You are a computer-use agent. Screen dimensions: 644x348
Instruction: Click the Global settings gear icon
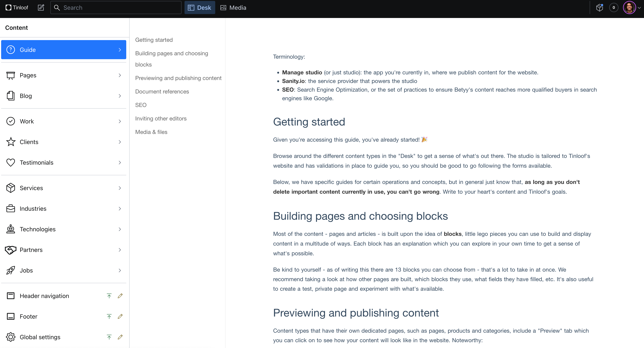click(x=10, y=337)
